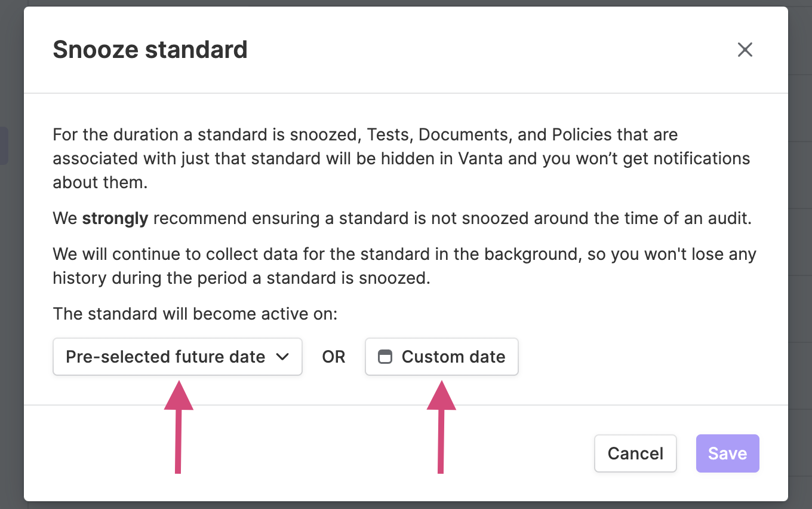Open the Pre-selected future date dropdown

[x=177, y=357]
